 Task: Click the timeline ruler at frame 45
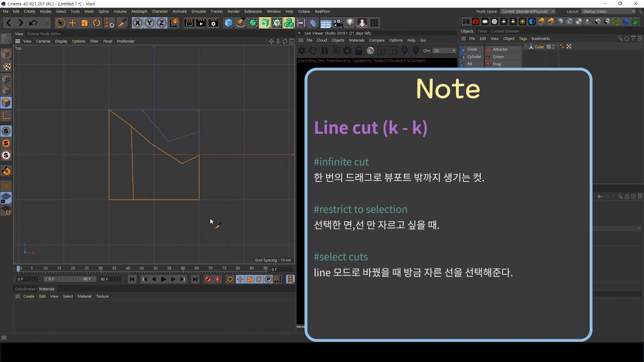tap(142, 269)
